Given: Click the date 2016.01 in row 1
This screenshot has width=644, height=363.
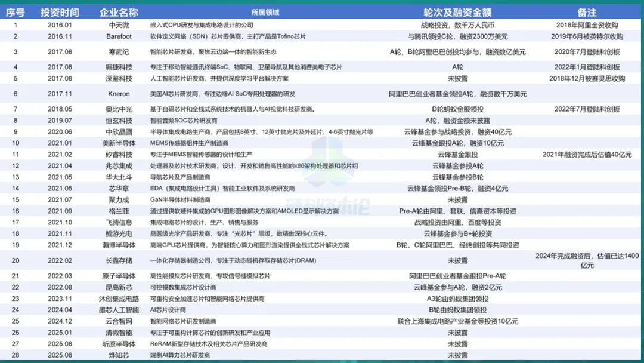Looking at the screenshot, I should [x=60, y=25].
